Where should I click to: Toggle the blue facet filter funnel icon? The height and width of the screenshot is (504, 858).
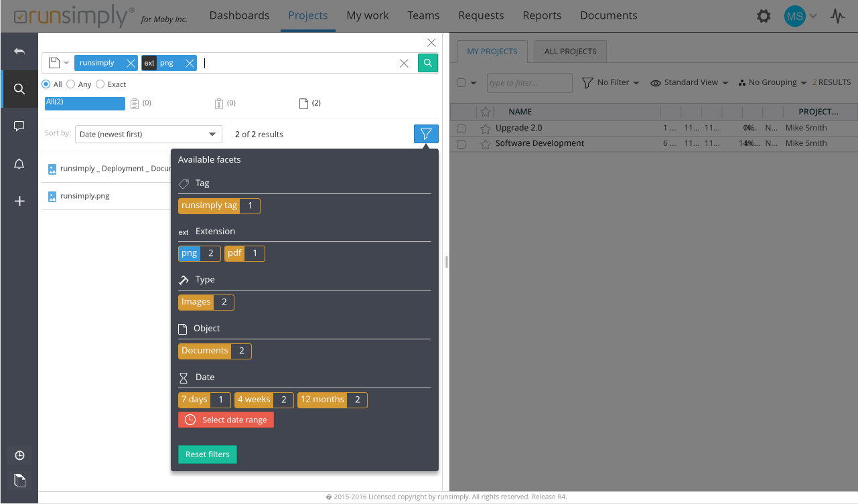coord(426,134)
